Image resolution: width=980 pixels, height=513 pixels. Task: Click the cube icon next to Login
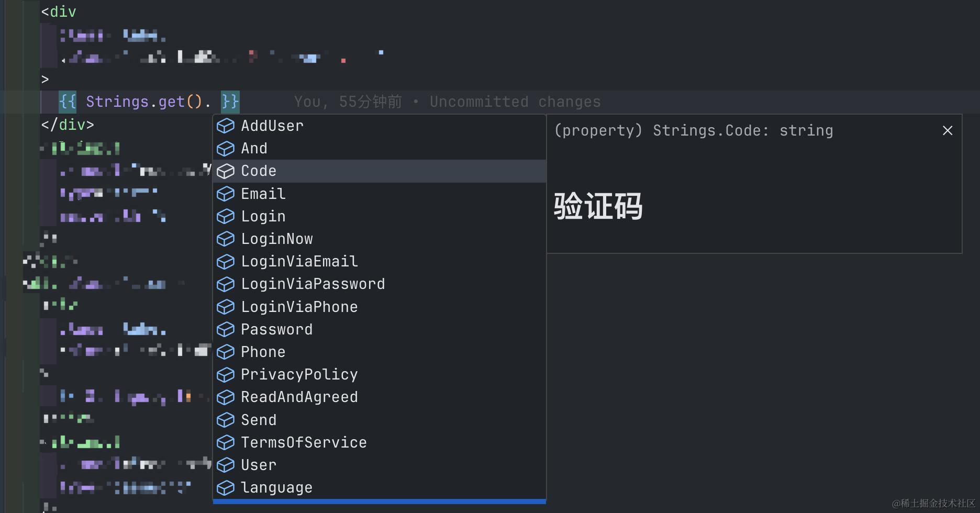pyautogui.click(x=226, y=217)
